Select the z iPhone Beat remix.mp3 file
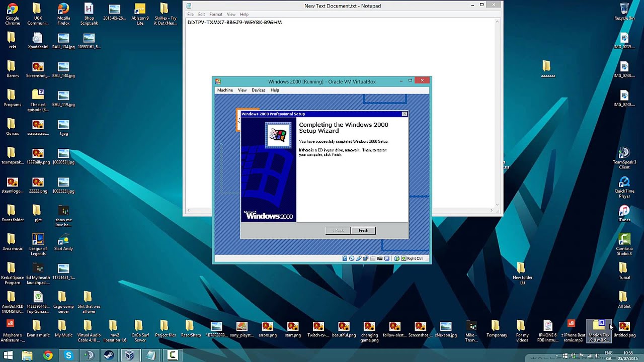Viewport: 644px width, 362px height. (x=573, y=331)
